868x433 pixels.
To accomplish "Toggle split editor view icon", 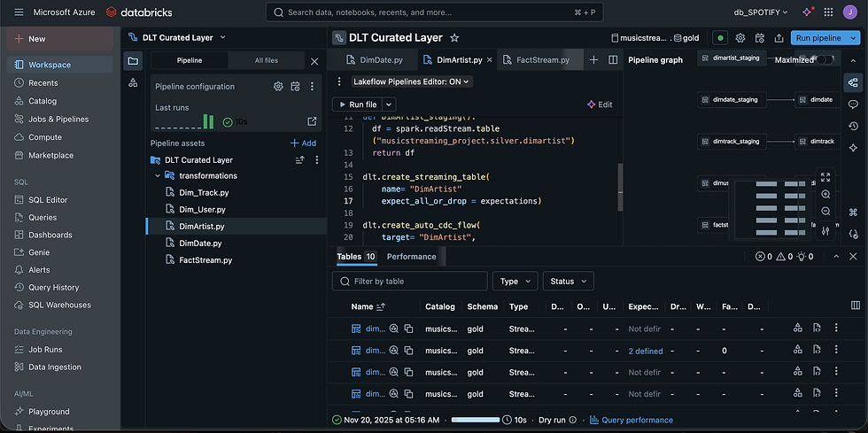I will (x=613, y=60).
